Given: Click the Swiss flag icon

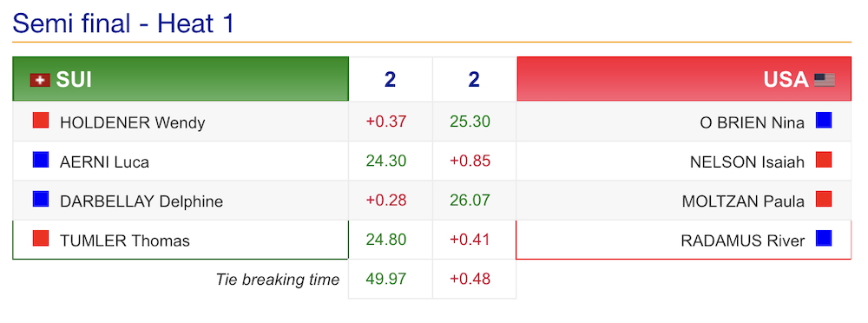Looking at the screenshot, I should point(40,81).
